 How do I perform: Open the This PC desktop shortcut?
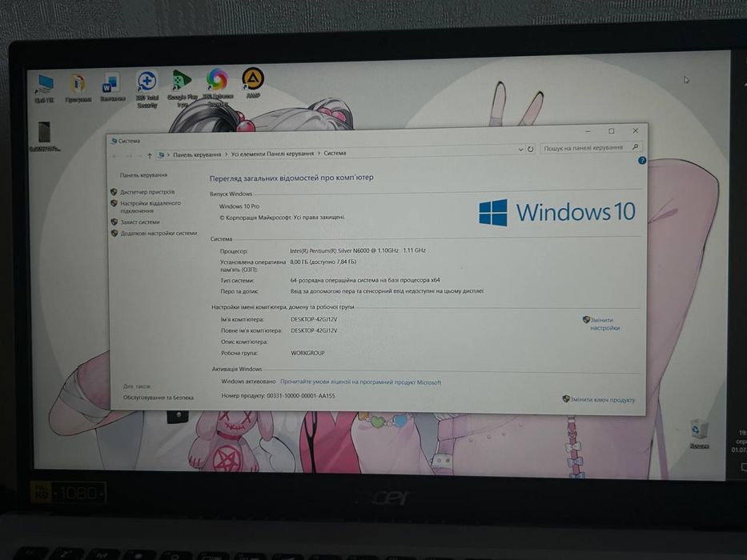point(45,89)
